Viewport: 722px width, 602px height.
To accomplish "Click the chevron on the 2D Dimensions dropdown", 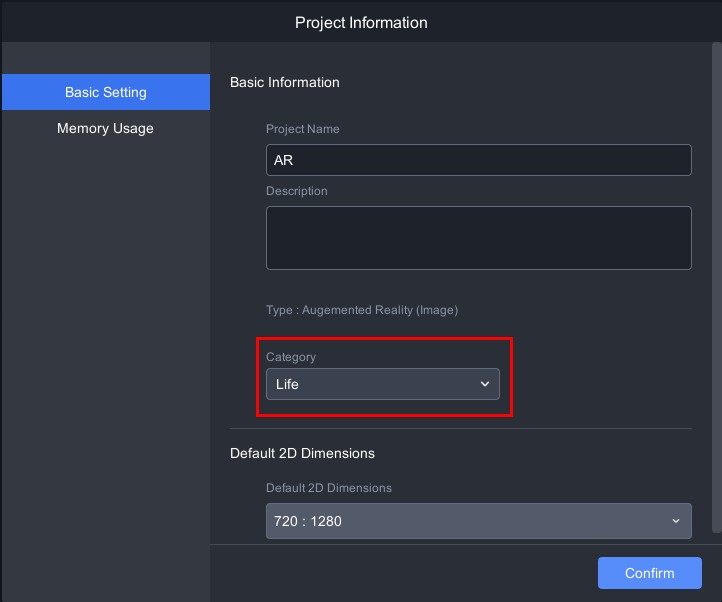I will [x=677, y=521].
